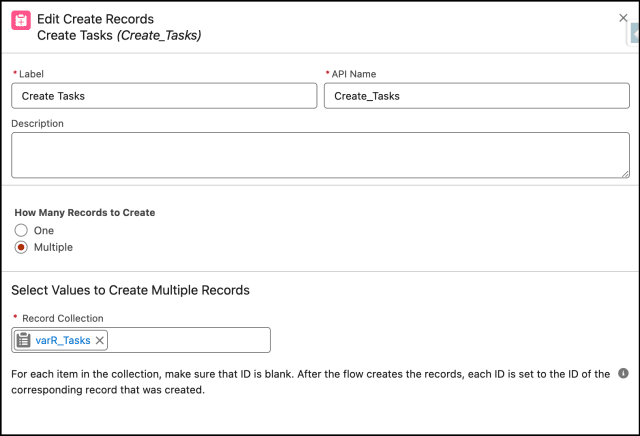Viewport: 640px width, 436px height.
Task: Click inside the Label field containing Create Tasks
Action: click(164, 95)
